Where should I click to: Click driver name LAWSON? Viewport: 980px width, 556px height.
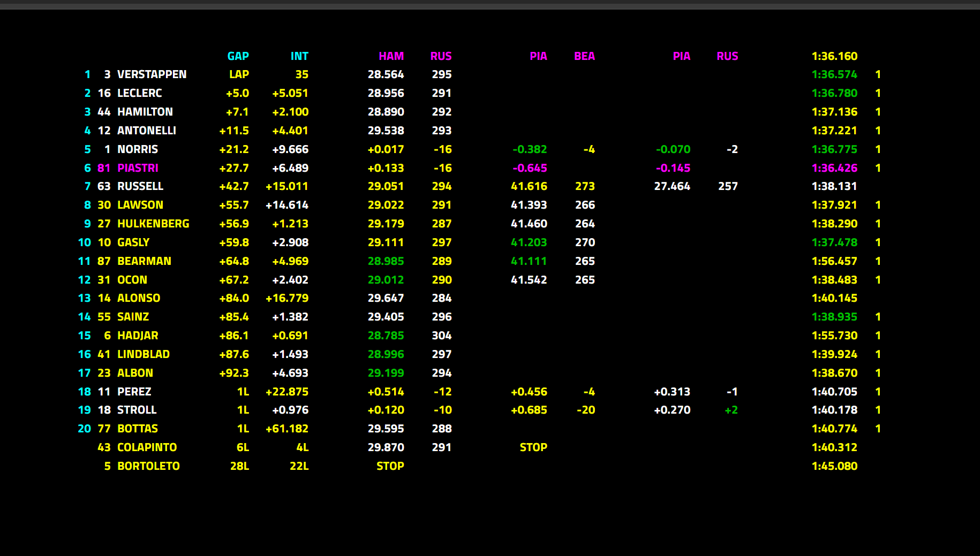point(140,205)
